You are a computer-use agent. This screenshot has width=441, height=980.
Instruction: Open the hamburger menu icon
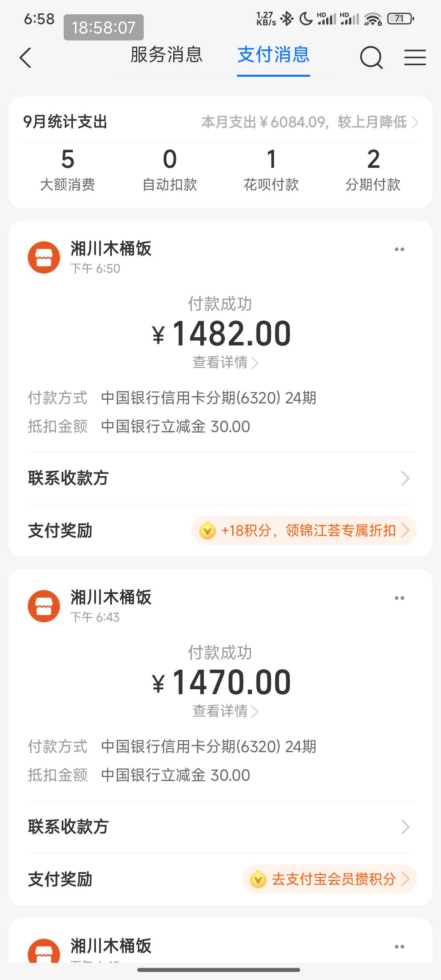(x=415, y=57)
